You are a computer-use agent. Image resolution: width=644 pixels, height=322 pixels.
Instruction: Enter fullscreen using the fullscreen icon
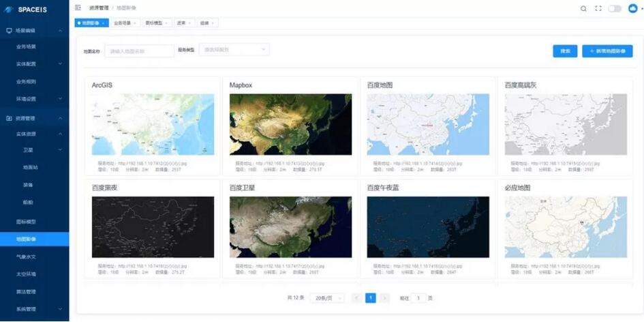(x=598, y=9)
